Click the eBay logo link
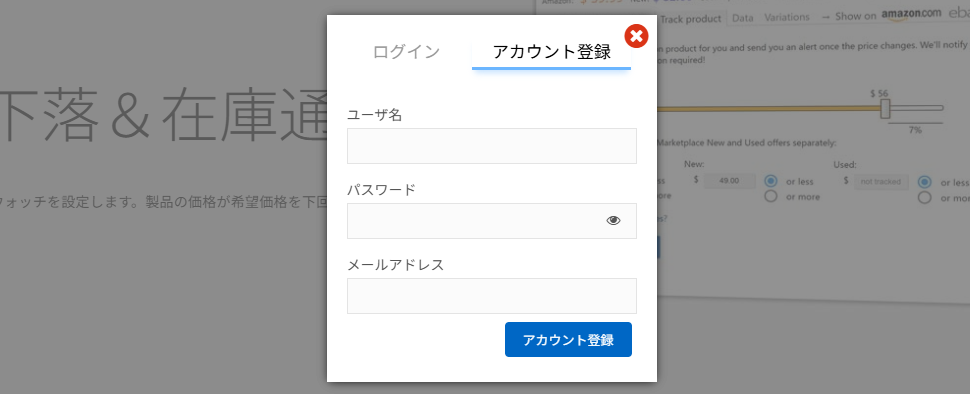 959,12
